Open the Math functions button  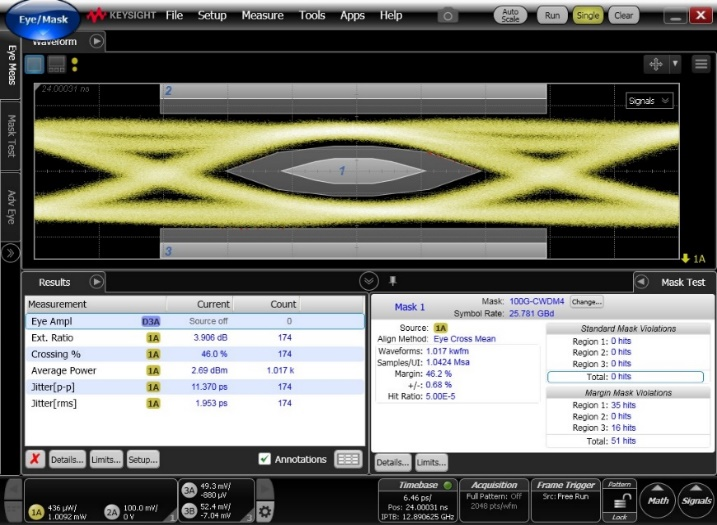point(658,500)
